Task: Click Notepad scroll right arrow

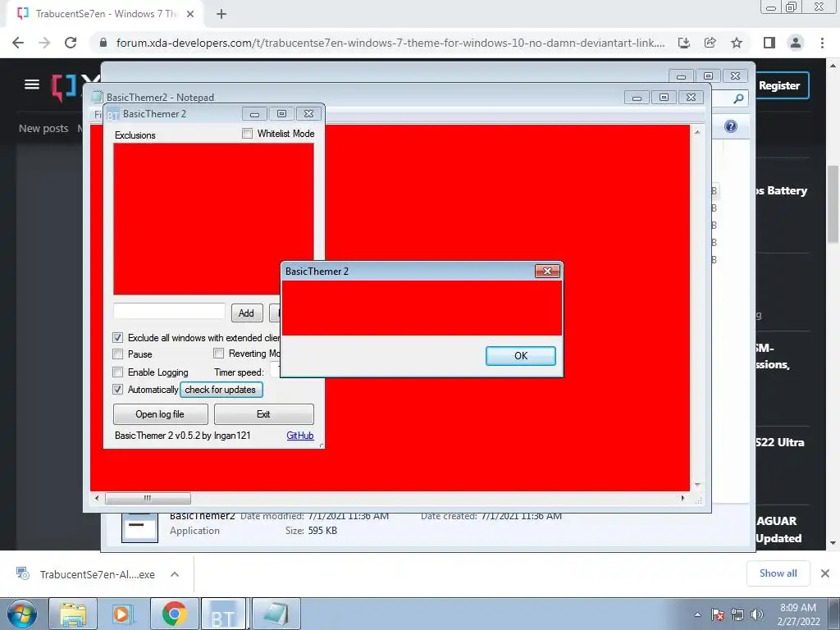Action: pyautogui.click(x=682, y=498)
